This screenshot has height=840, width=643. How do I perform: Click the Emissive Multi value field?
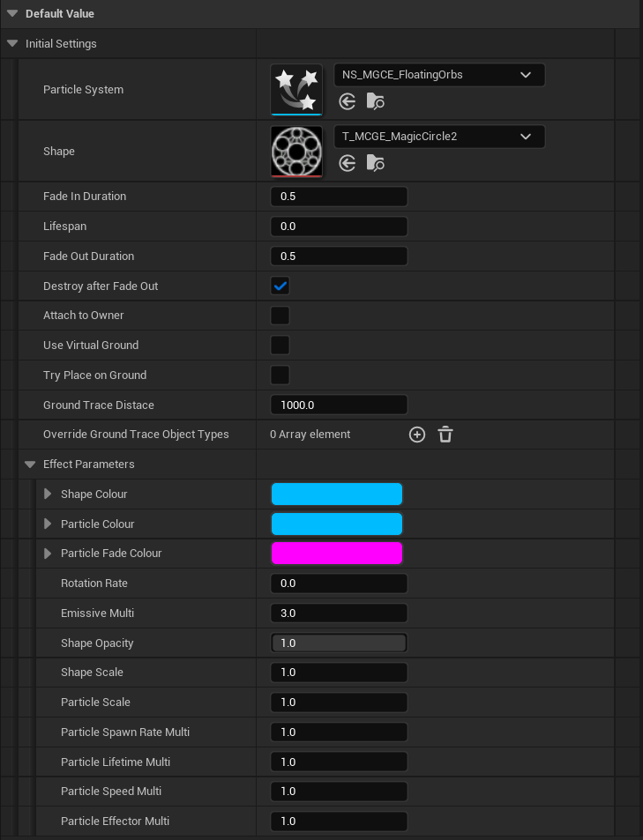pos(339,613)
